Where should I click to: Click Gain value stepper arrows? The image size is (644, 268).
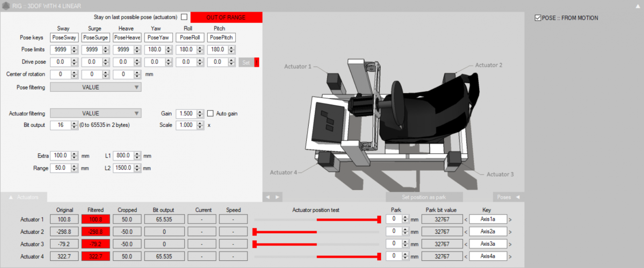click(x=200, y=114)
